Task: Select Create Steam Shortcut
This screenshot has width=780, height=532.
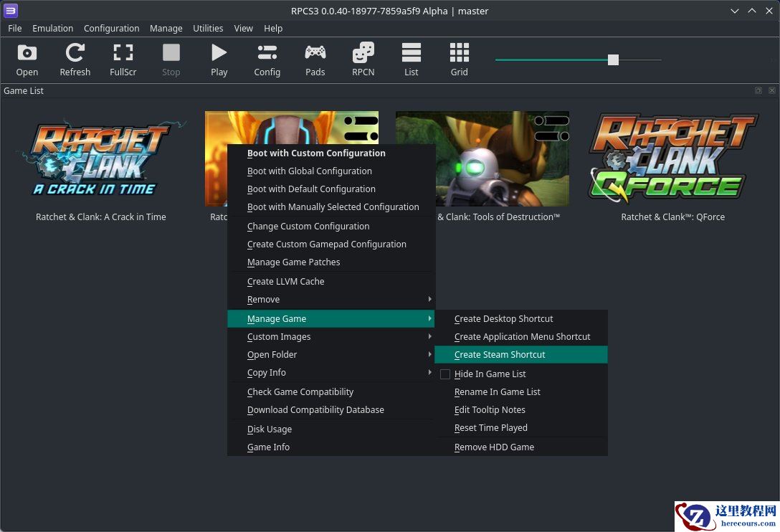Action: 500,355
